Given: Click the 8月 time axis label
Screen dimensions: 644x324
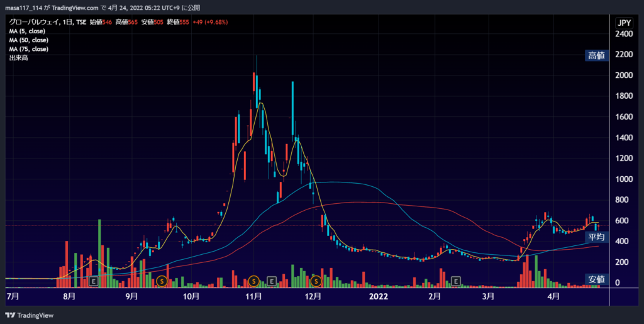Looking at the screenshot, I should (x=69, y=296).
